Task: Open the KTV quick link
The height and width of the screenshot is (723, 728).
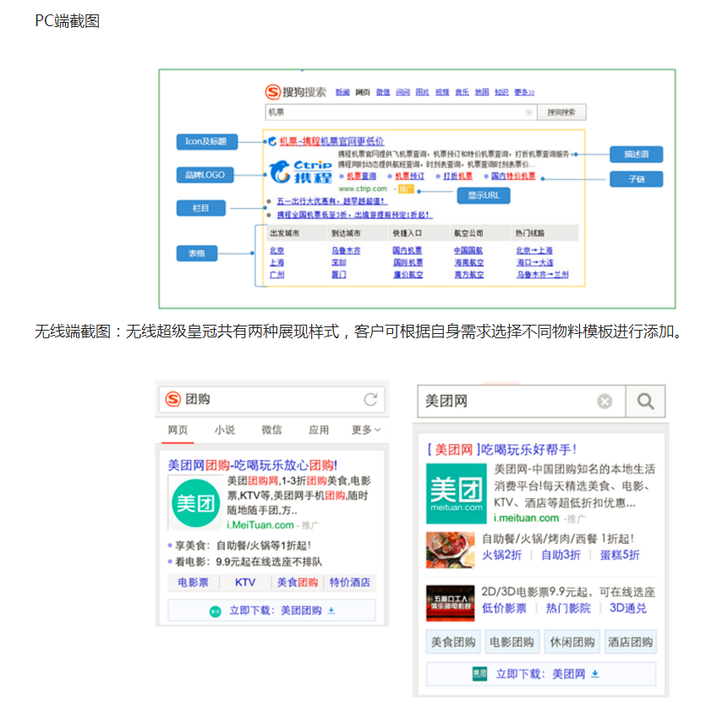Action: pyautogui.click(x=245, y=583)
